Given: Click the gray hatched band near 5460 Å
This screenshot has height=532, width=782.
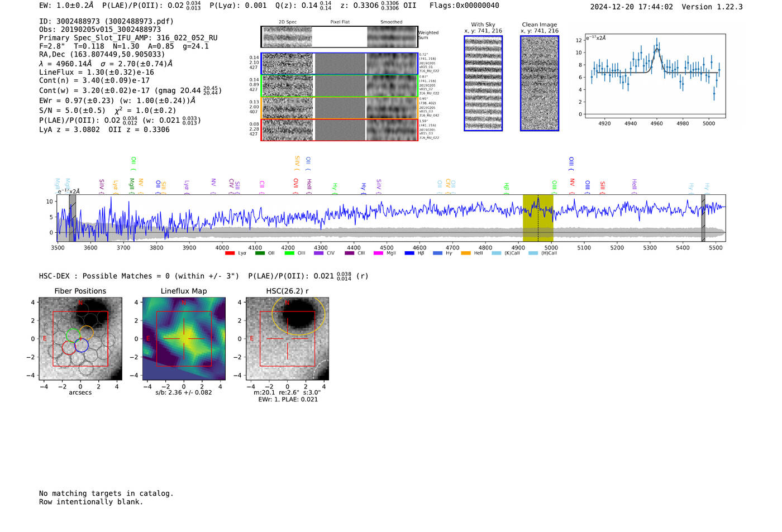Looking at the screenshot, I should pyautogui.click(x=703, y=218).
